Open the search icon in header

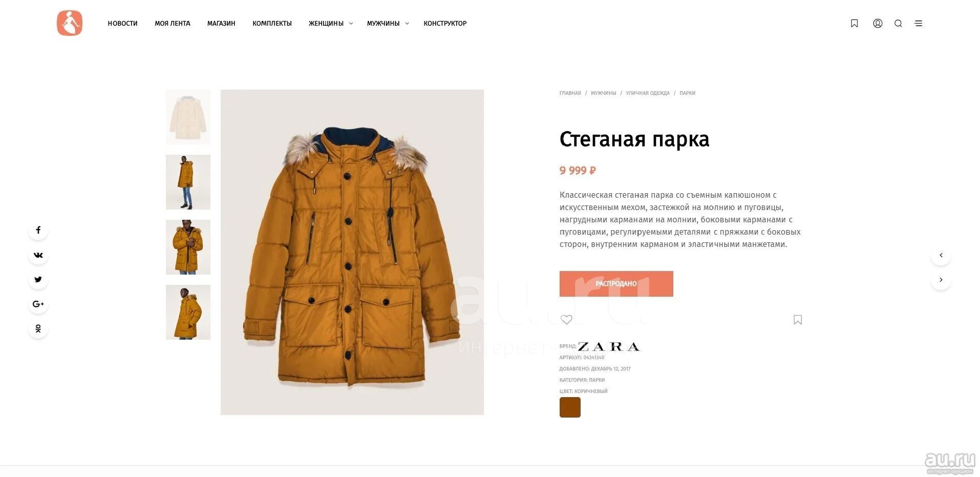coord(898,23)
